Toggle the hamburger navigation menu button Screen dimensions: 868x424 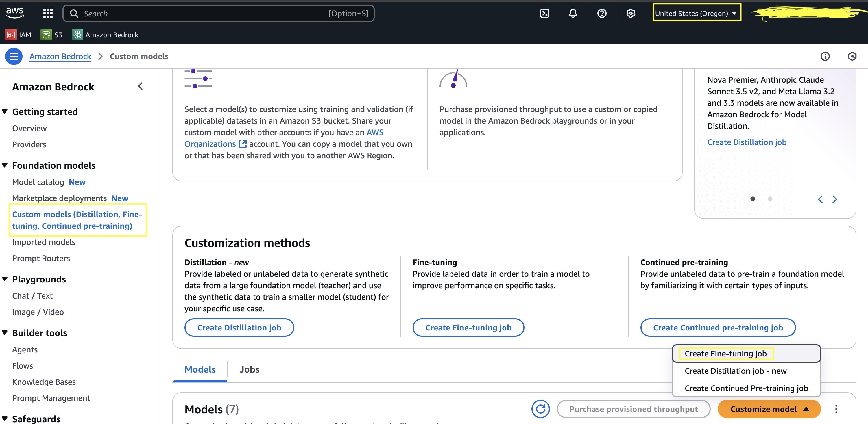coord(14,56)
